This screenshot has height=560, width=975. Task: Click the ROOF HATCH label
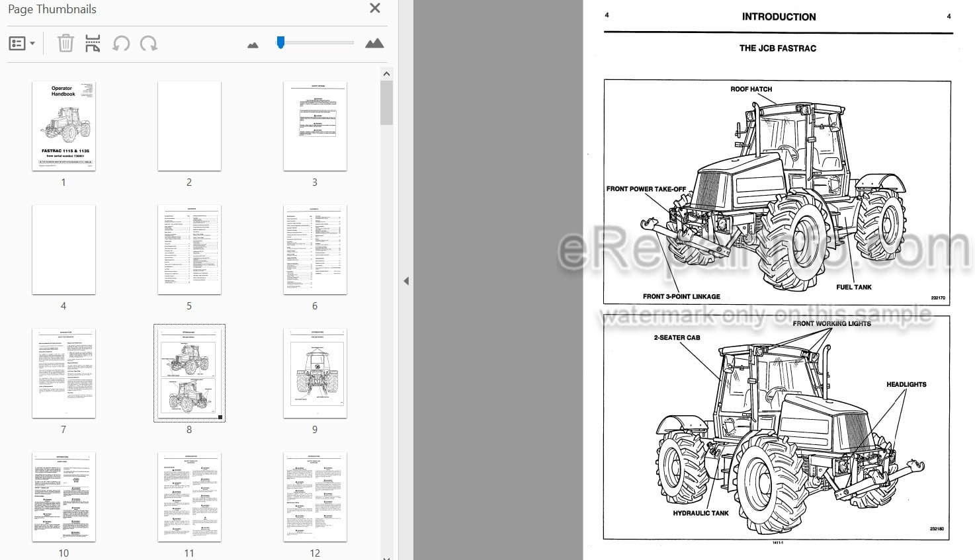(751, 89)
